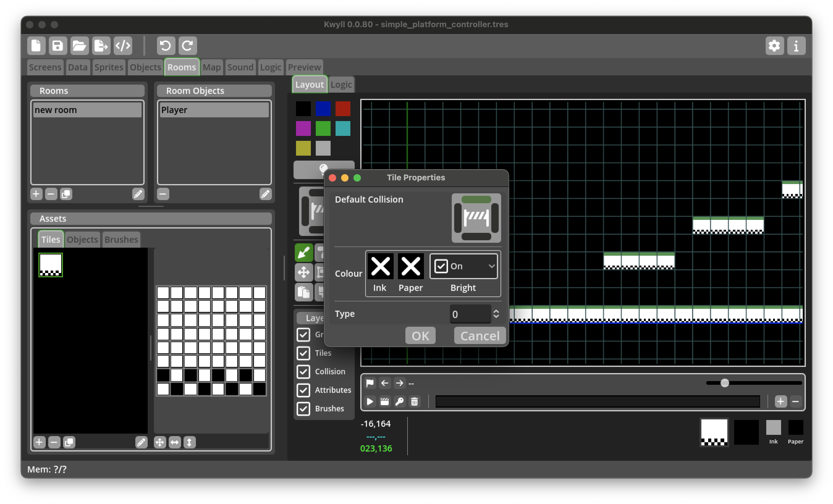Click Cancel in Tile Properties dialog
Image resolution: width=833 pixels, height=504 pixels.
point(480,335)
